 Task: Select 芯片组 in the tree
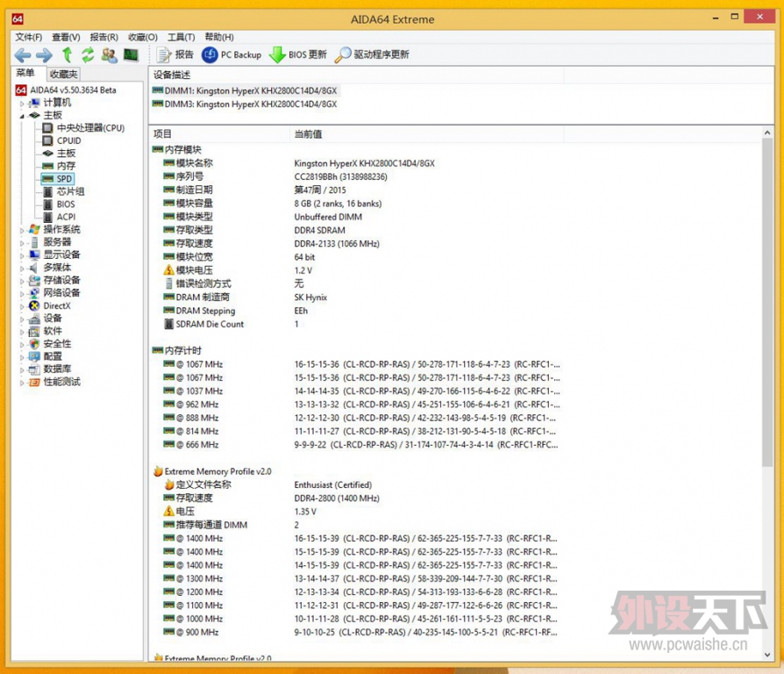pyautogui.click(x=70, y=191)
